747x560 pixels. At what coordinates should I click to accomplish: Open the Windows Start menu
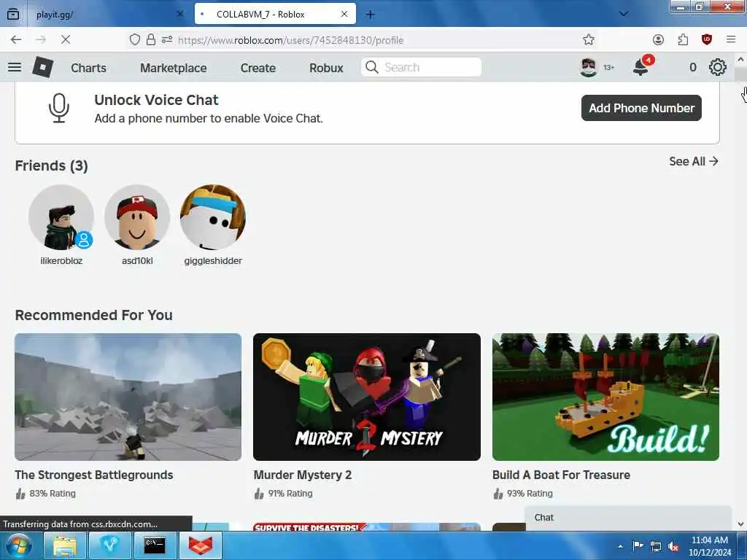(18, 545)
